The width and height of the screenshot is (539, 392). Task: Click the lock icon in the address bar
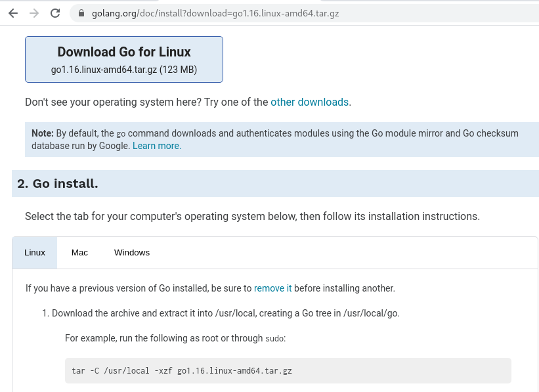pos(81,13)
